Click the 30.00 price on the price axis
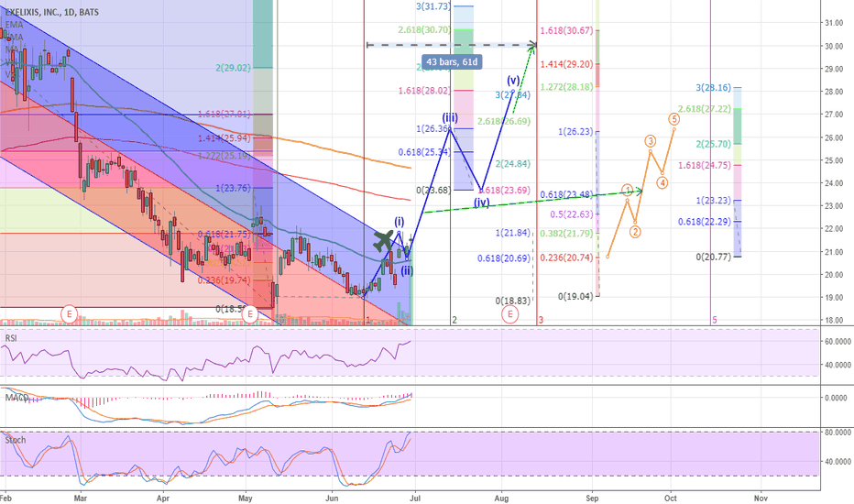Screen dimensions: 854x504 [x=835, y=47]
